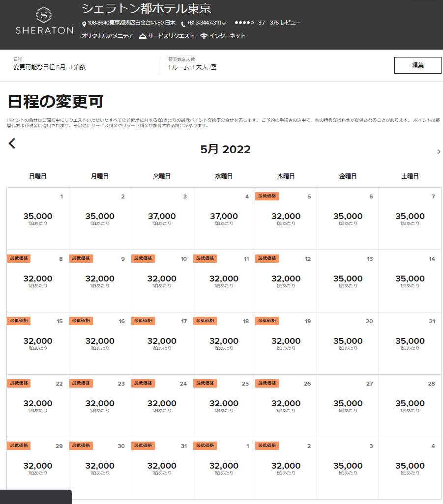Viewport: 443px width, 504px height.
Task: Pick May 14 Saturday date cell
Action: click(410, 280)
